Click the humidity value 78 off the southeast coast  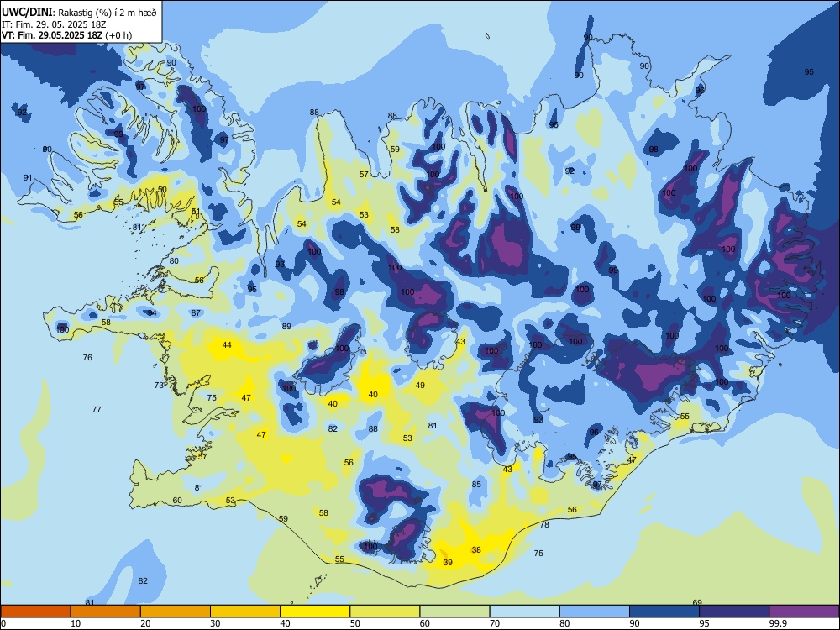544,524
